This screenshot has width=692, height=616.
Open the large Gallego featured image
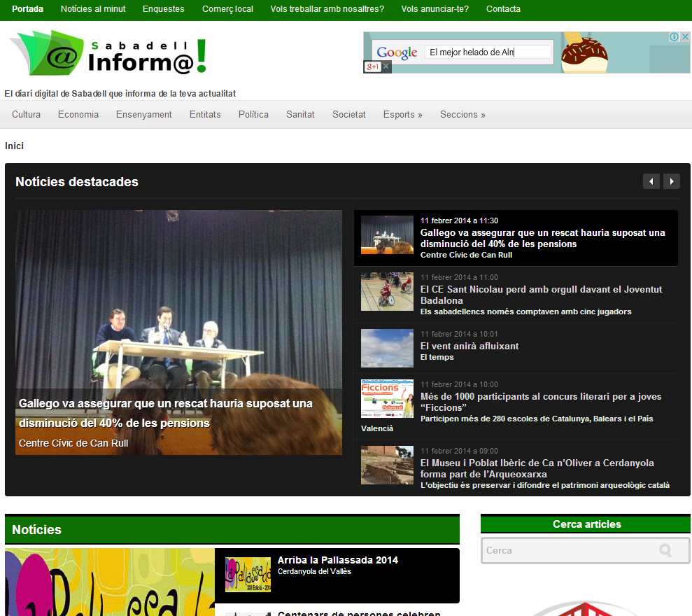[178, 332]
